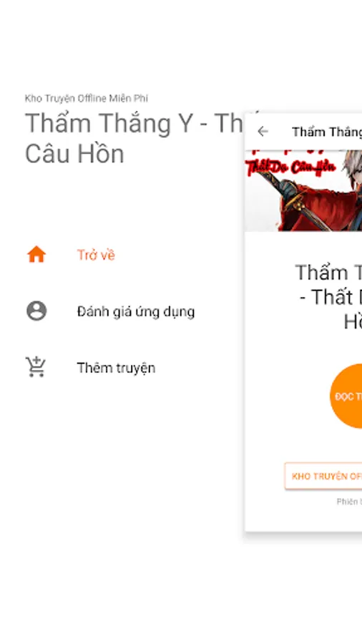Viewport: 362px width, 644px height.
Task: Go back using the arrow icon
Action: (x=263, y=132)
